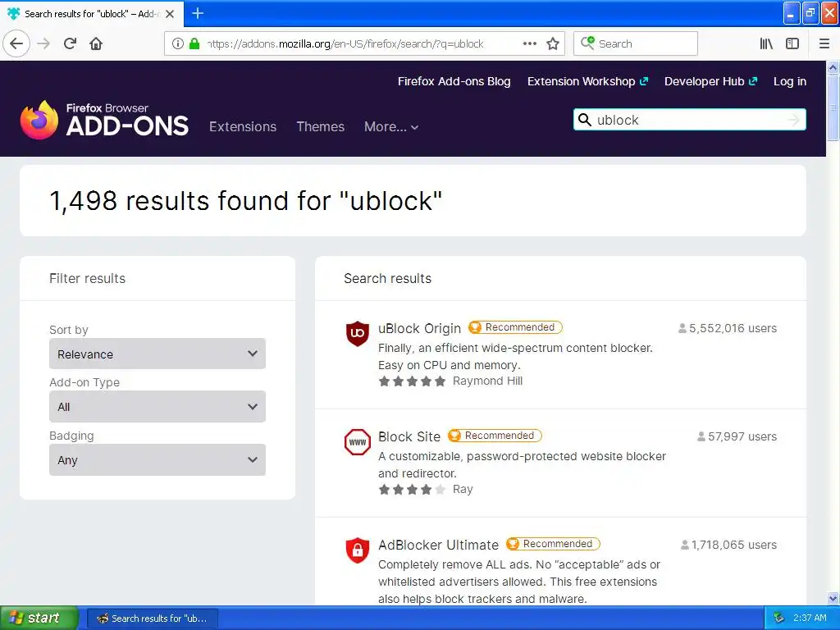Open the Themes section
840x630 pixels.
point(321,127)
